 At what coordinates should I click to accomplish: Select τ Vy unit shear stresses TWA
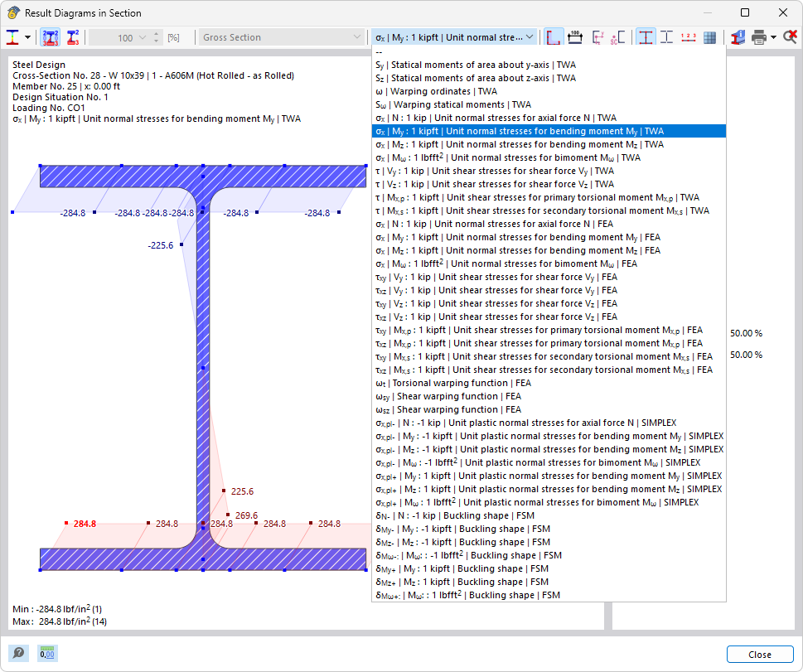[549, 171]
